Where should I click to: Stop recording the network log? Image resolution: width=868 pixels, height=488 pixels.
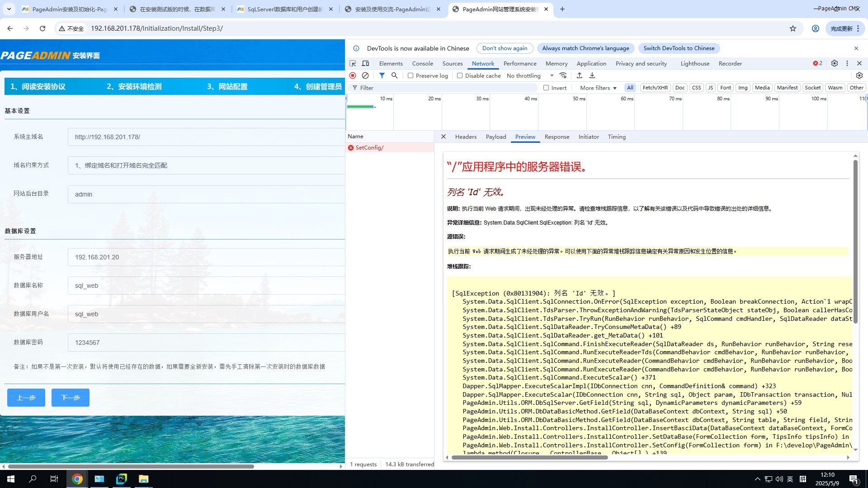tap(353, 75)
